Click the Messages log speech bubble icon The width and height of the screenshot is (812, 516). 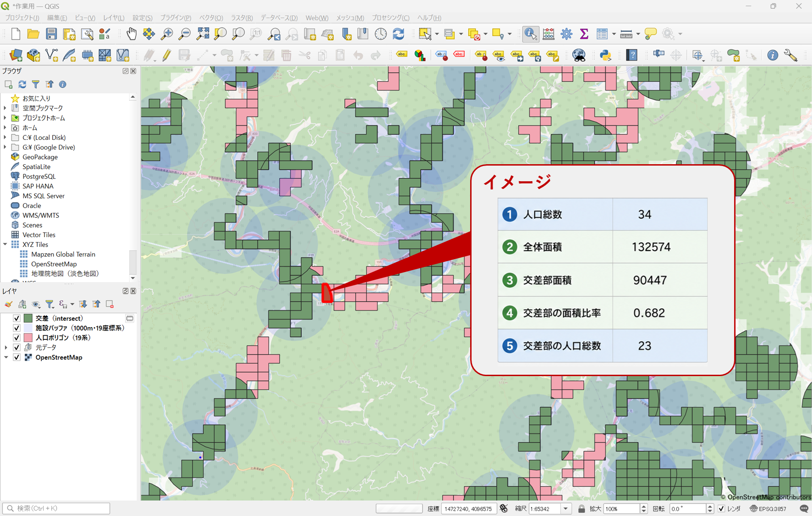(x=804, y=509)
